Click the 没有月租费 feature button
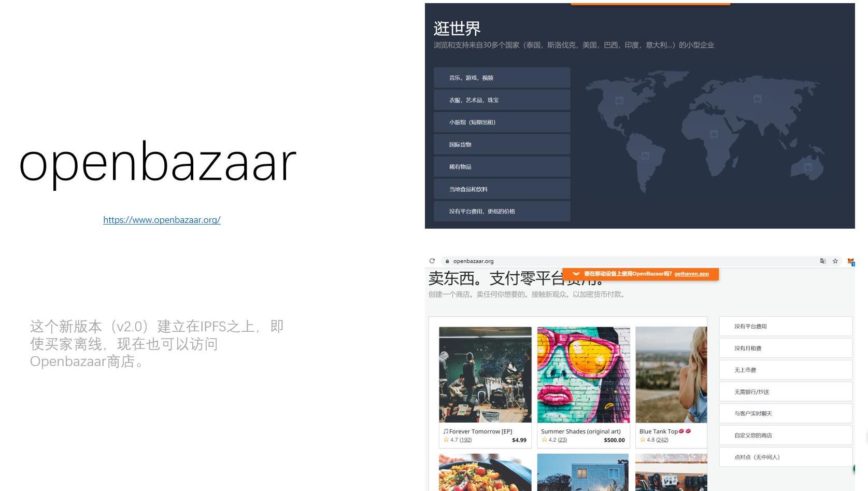The image size is (868, 491). coord(786,348)
